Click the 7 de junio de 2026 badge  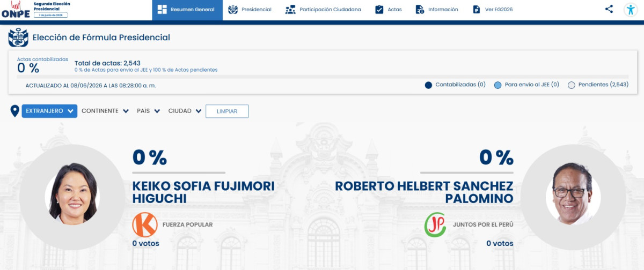(x=51, y=15)
